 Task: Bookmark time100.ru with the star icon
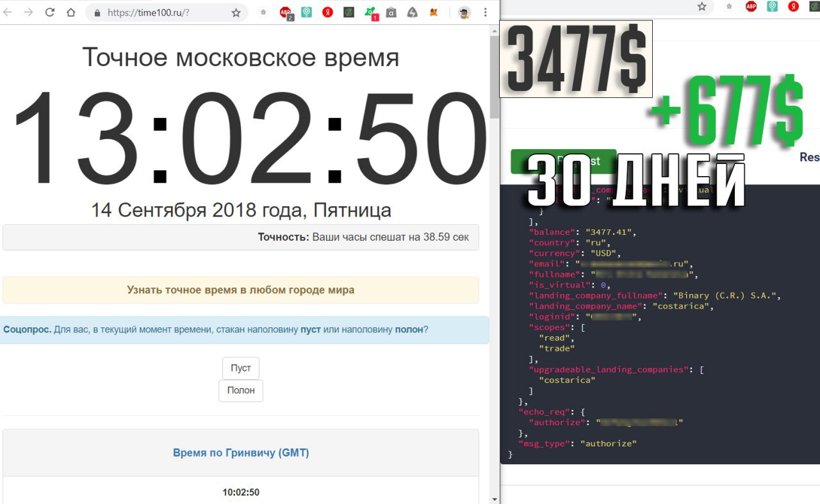[236, 13]
